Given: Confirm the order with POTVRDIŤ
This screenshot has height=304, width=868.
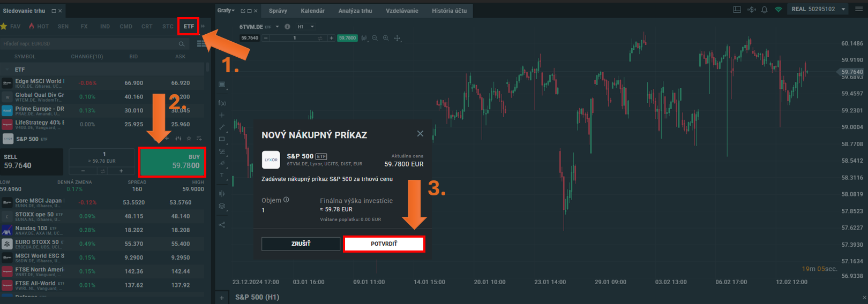Looking at the screenshot, I should coord(384,244).
